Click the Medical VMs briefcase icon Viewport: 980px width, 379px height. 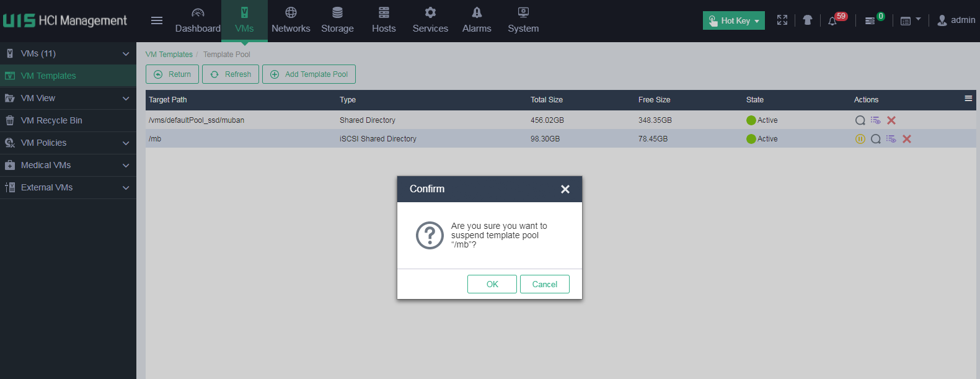10,165
